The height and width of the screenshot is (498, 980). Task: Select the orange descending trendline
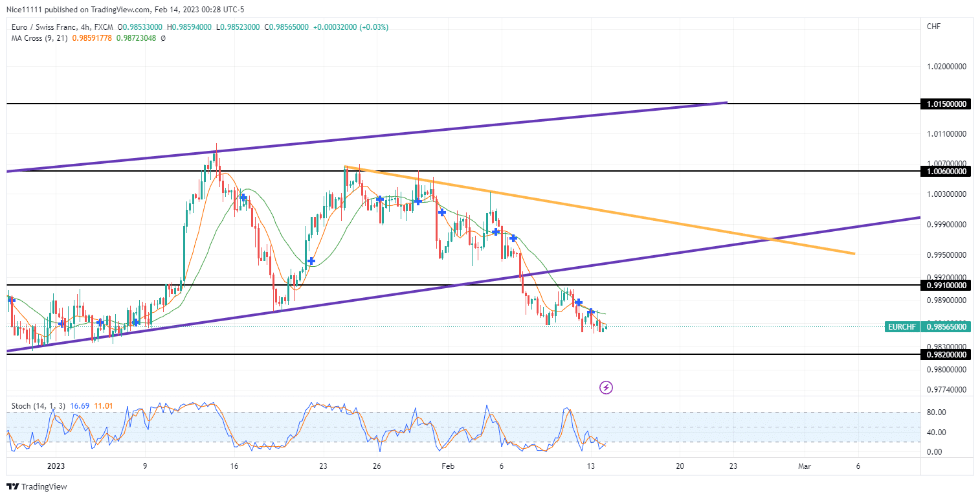599,210
